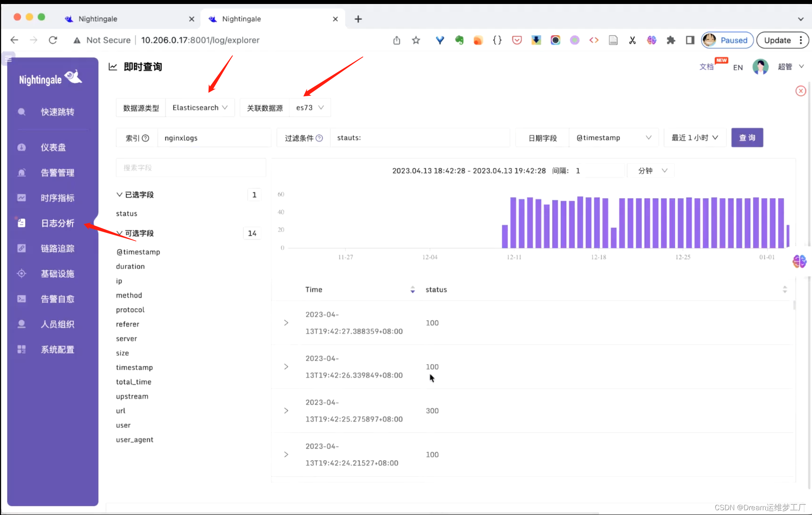This screenshot has height=515, width=812.
Task: Click the help icon beside 过滤条件
Action: [319, 138]
